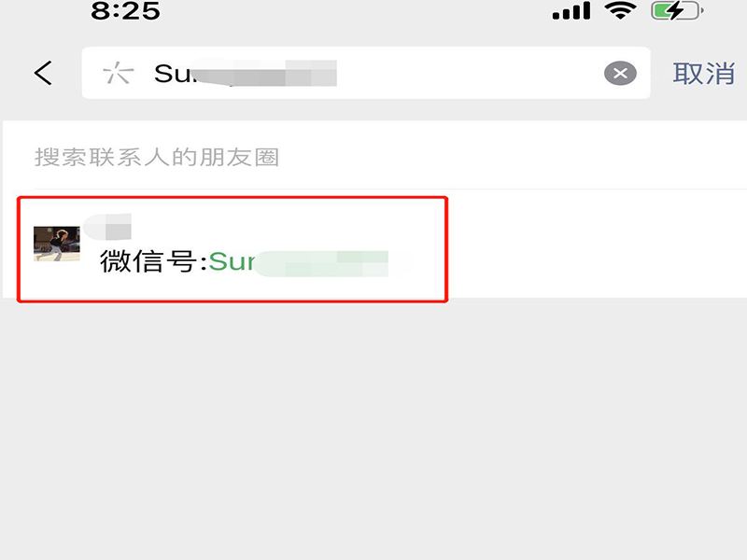The height and width of the screenshot is (560, 747).
Task: Tap the charging battery icon
Action: 677,10
